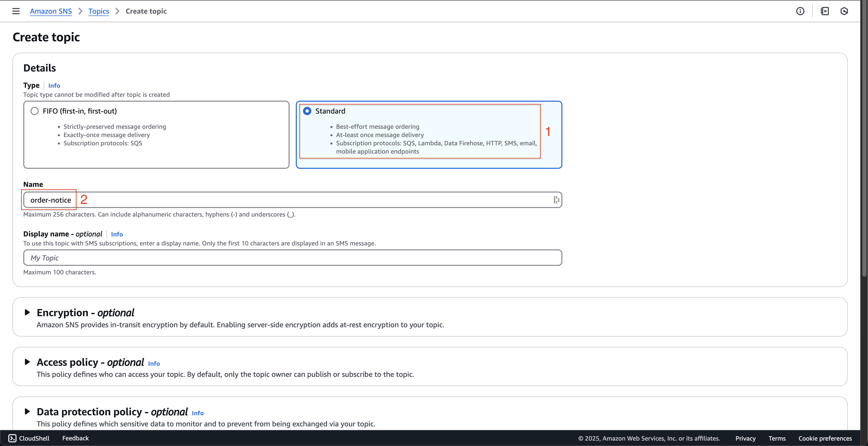Open the Terms link in footer
Screen dimensions: 868x446
point(777,438)
